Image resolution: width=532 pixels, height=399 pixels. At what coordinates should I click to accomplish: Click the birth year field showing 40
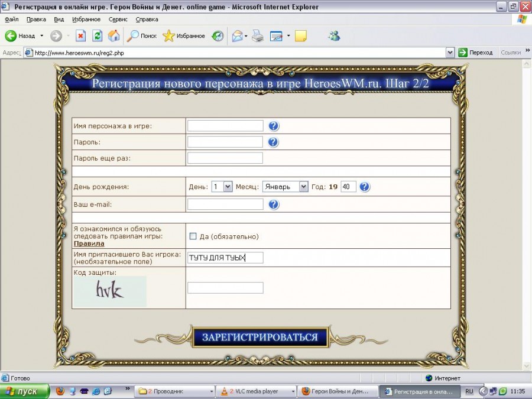coord(348,187)
